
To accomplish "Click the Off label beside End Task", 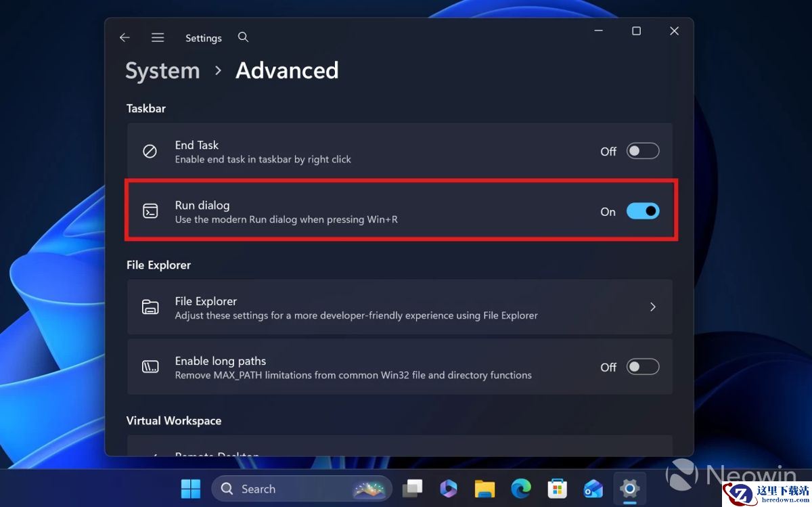I will pyautogui.click(x=608, y=152).
